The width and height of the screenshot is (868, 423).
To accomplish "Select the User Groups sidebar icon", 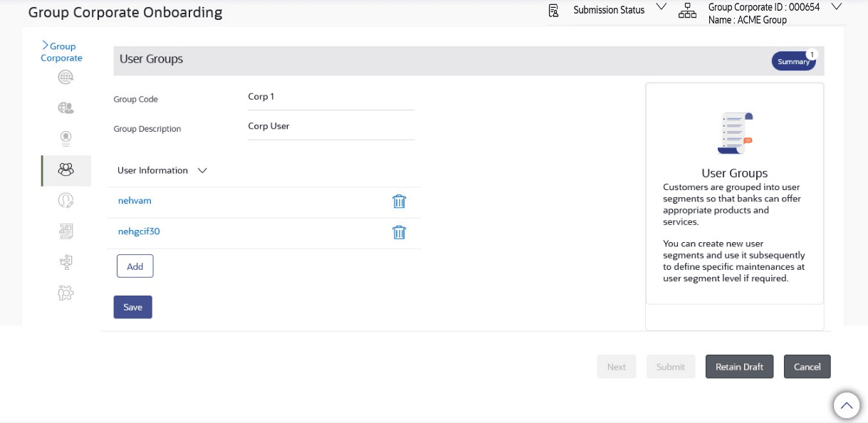I will pos(66,170).
